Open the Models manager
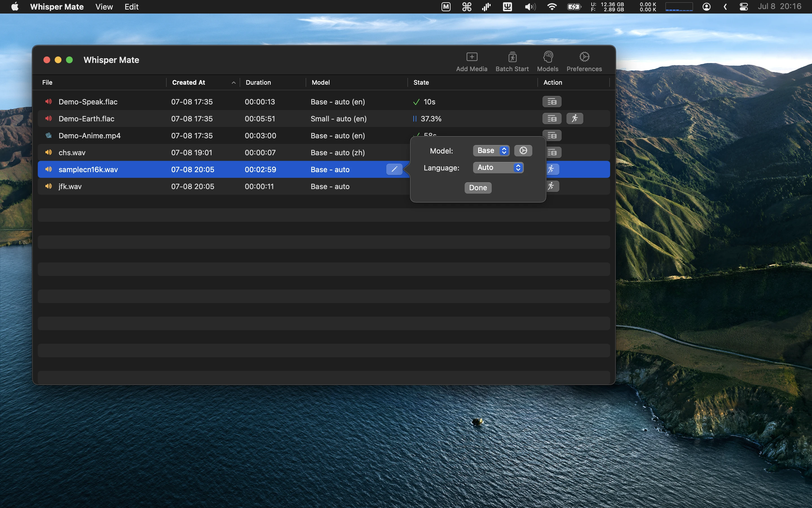Image resolution: width=812 pixels, height=508 pixels. [x=548, y=62]
